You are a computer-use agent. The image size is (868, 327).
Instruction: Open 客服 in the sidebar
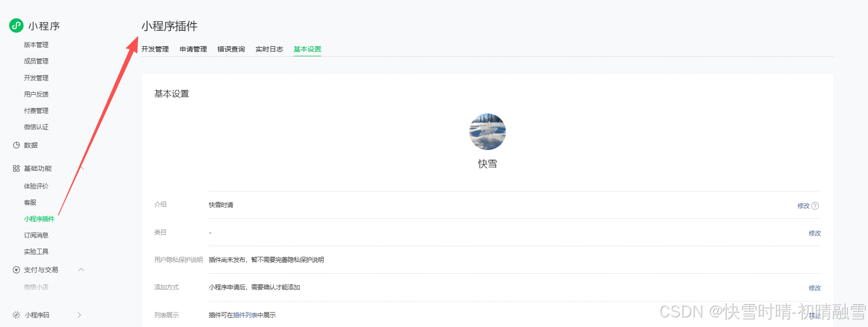point(30,202)
